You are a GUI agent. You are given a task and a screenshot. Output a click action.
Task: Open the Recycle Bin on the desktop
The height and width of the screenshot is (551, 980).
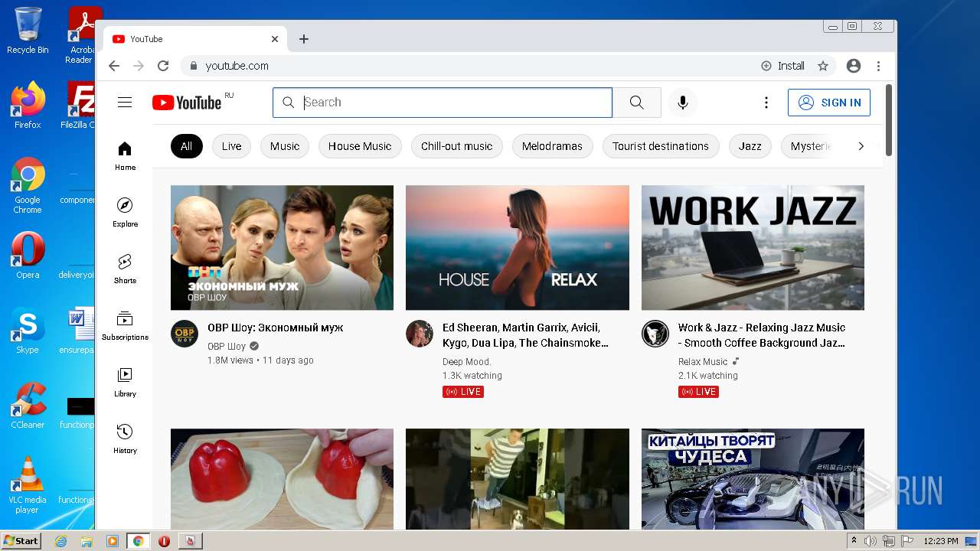click(x=28, y=31)
